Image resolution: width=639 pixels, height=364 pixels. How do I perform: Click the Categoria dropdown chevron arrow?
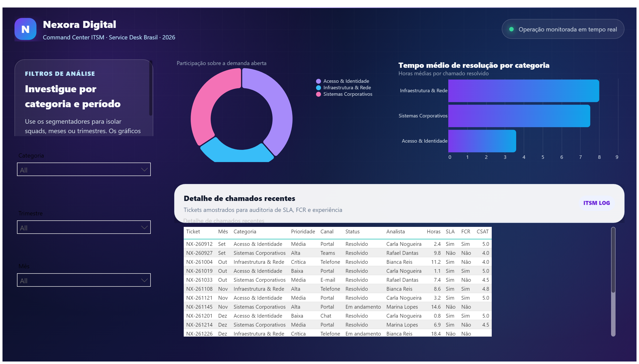(x=144, y=170)
